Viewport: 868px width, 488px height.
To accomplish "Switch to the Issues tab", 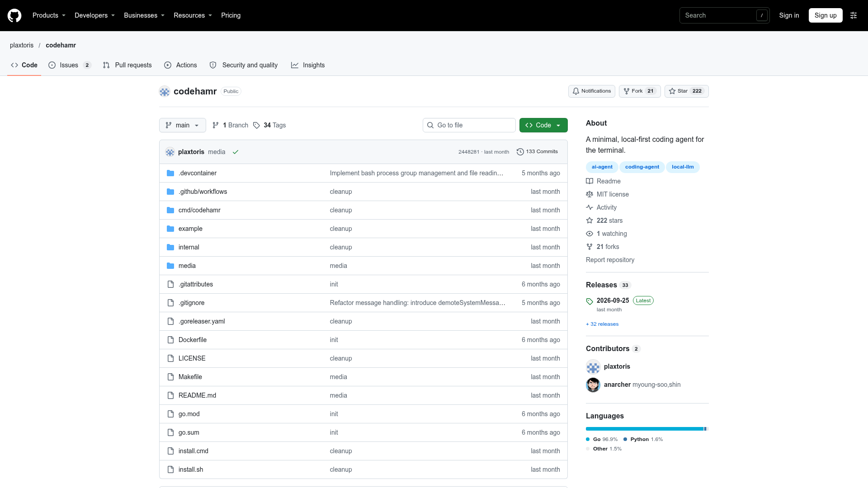I will coord(70,65).
